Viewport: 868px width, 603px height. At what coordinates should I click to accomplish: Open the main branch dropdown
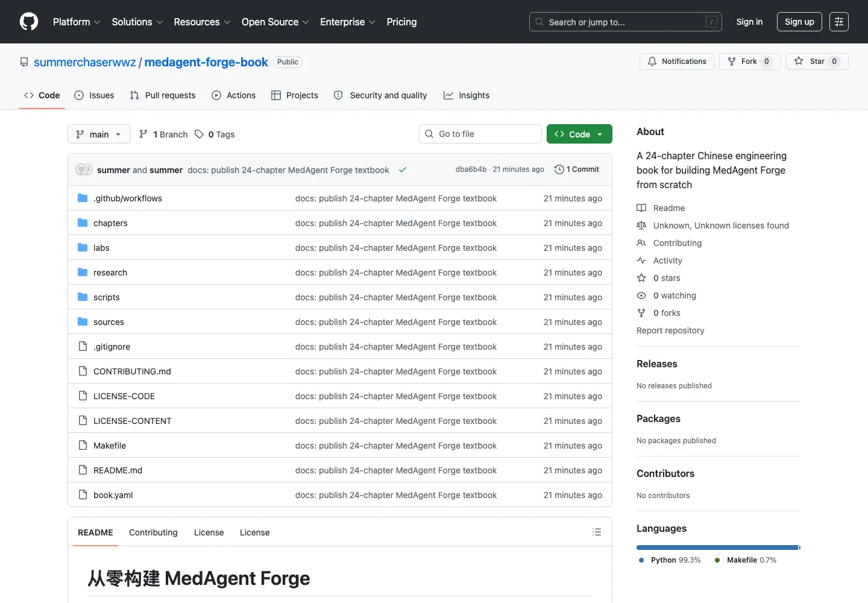(99, 134)
